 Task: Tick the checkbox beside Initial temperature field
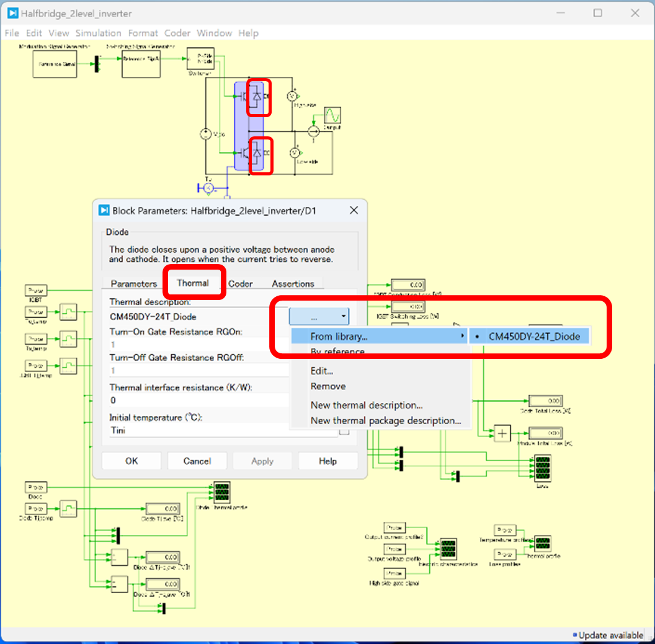click(344, 431)
